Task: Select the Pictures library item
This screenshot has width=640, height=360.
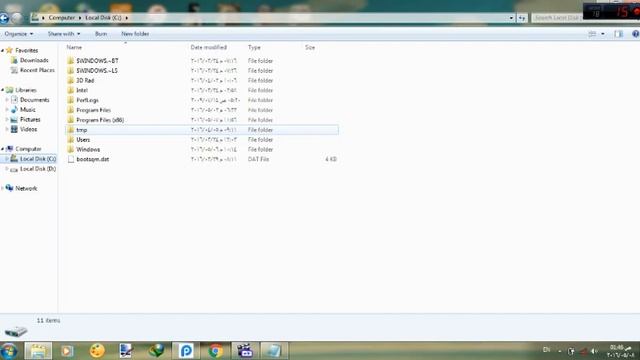Action: pos(30,119)
